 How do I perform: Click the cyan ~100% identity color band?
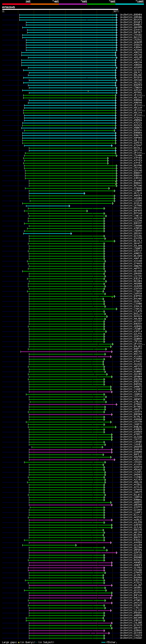130,4
